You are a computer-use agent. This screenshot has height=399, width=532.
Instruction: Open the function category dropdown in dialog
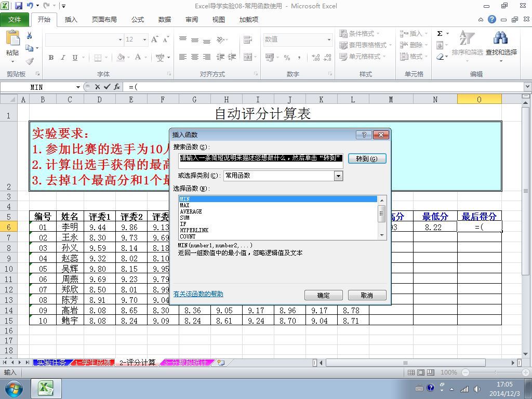click(x=338, y=176)
